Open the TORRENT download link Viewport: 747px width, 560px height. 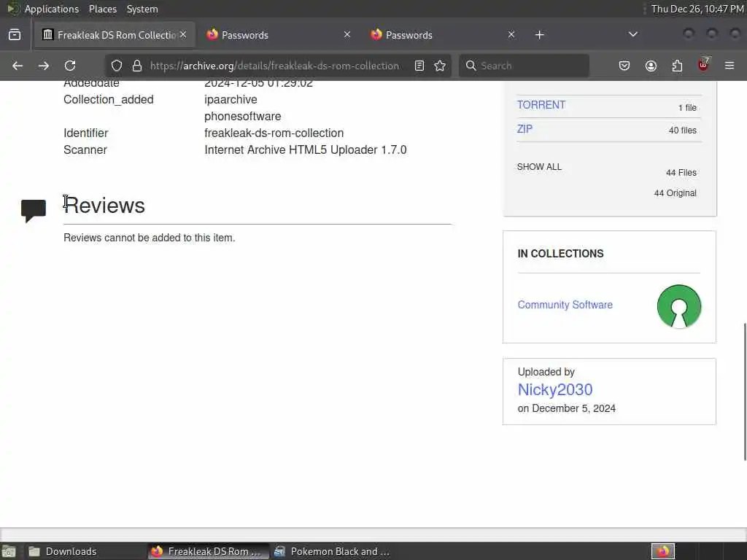541,105
